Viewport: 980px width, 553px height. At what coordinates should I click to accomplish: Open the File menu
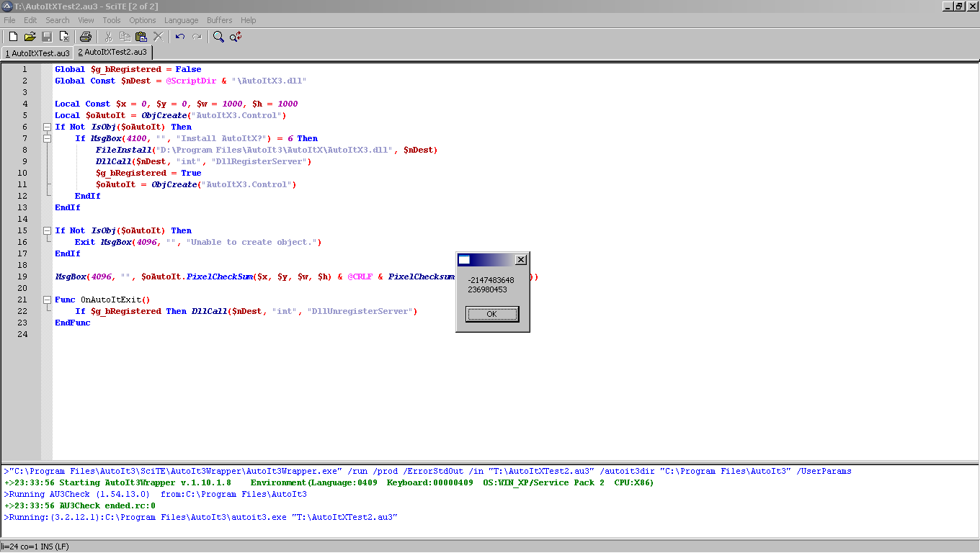[9, 20]
